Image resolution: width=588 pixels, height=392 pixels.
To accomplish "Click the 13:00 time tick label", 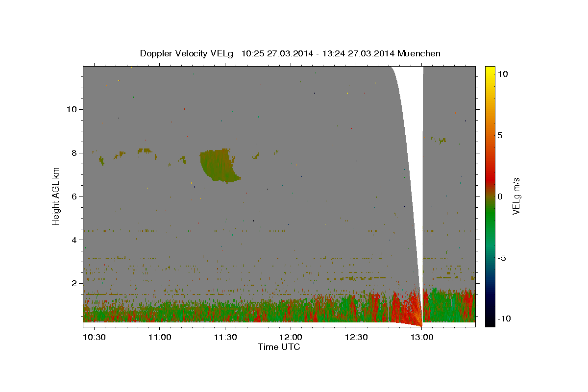I will (421, 338).
